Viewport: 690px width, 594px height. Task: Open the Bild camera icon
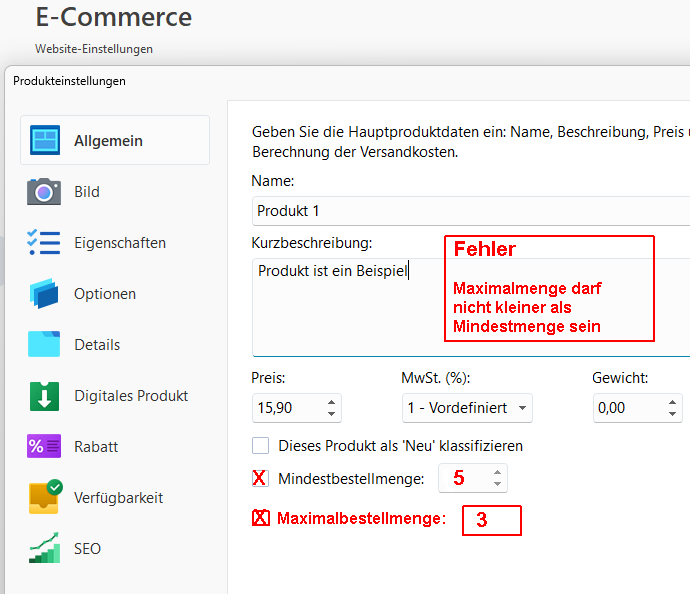tap(45, 191)
